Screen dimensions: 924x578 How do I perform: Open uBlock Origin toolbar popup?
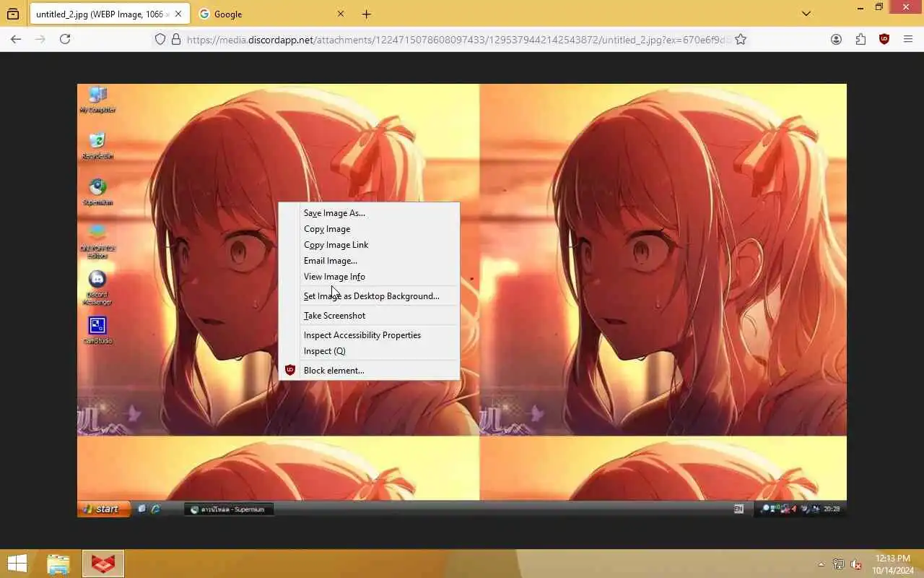(884, 40)
